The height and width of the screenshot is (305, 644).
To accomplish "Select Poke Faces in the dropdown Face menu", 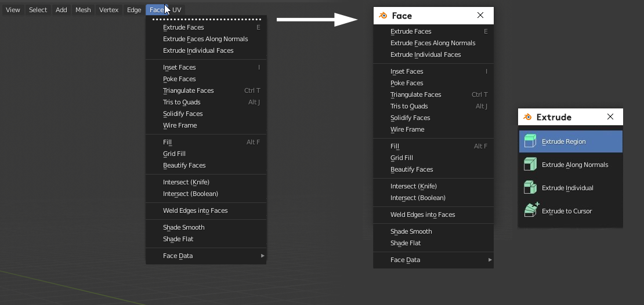I will (x=206, y=79).
